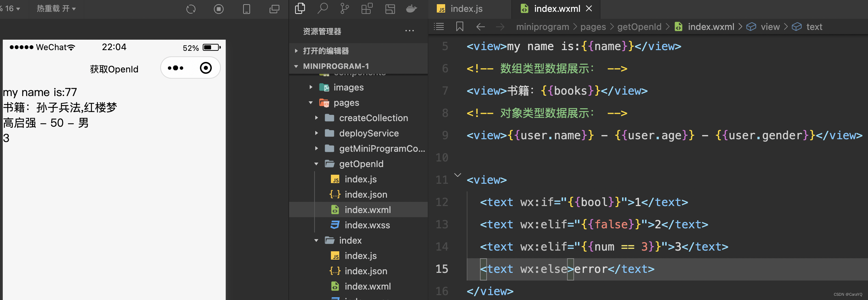Viewport: 868px width, 300px height.
Task: Open the Search magnifier icon
Action: coord(323,8)
